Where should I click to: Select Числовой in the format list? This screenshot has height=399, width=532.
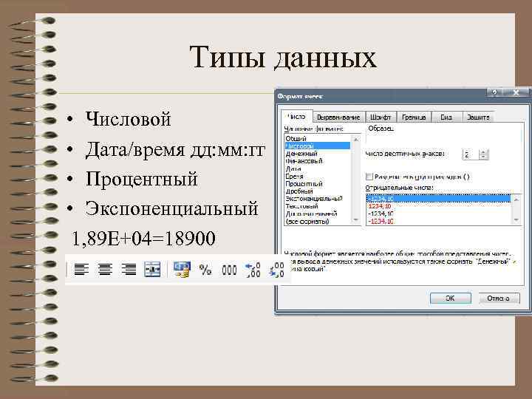pyautogui.click(x=318, y=146)
